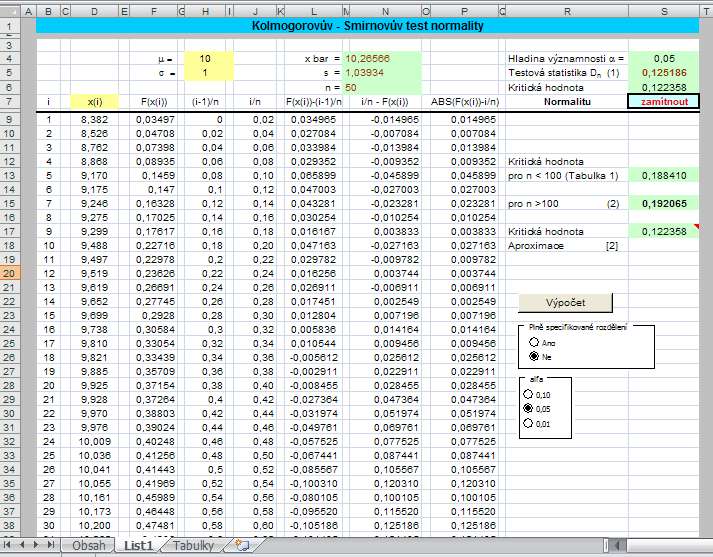Switch to the Obsah sheet tab
This screenshot has height=557, width=713.
pyautogui.click(x=89, y=545)
